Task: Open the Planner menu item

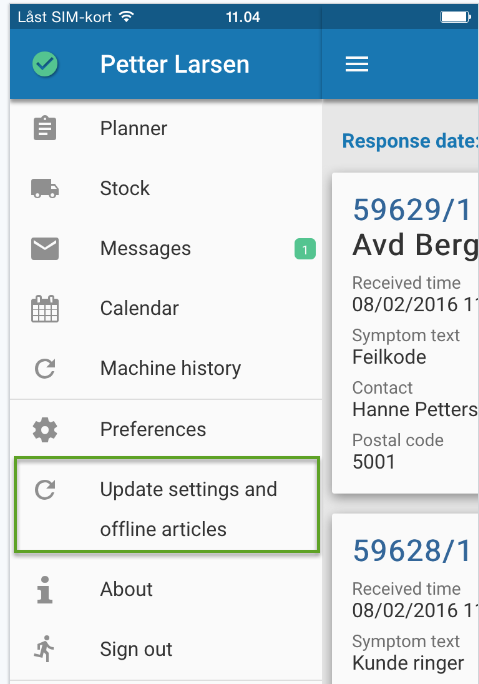Action: tap(166, 128)
